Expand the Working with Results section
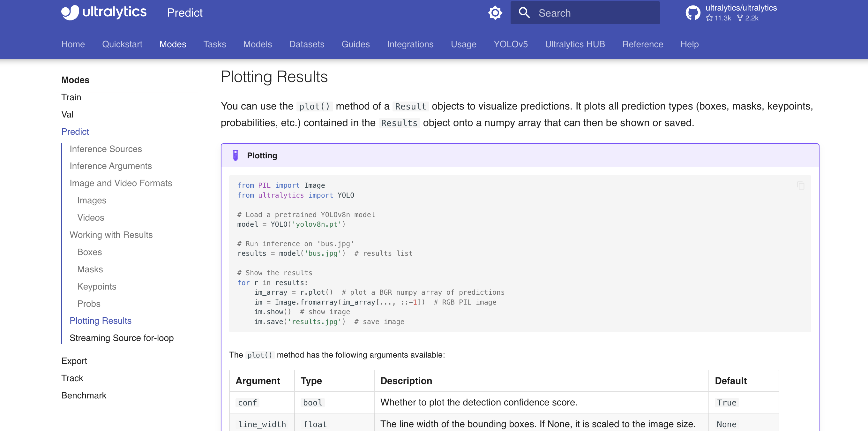The width and height of the screenshot is (868, 431). [x=111, y=235]
